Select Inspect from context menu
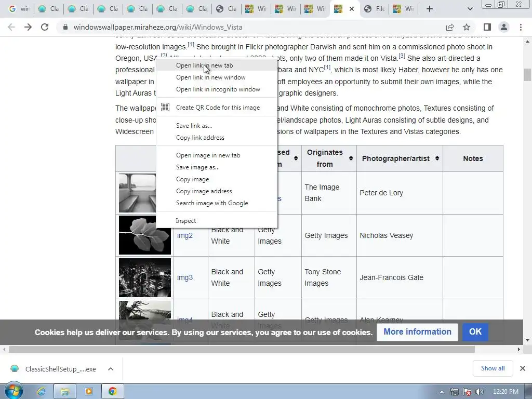The image size is (532, 399). click(x=217, y=220)
